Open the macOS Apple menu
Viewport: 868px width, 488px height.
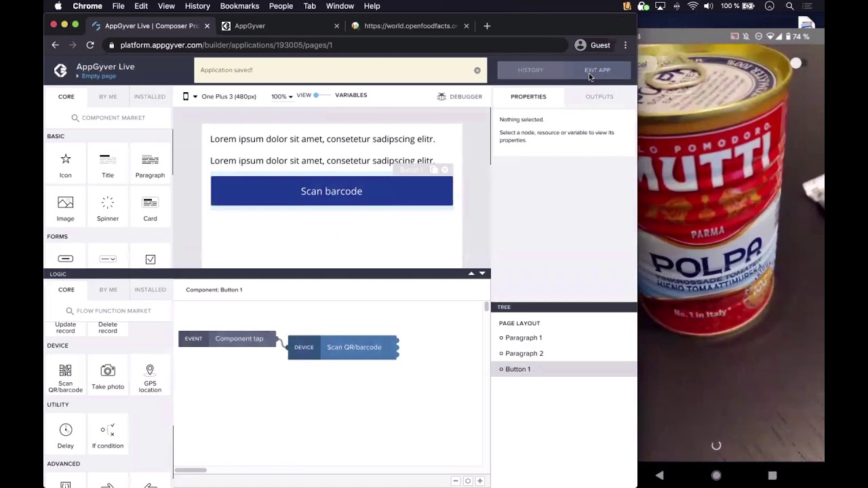58,6
